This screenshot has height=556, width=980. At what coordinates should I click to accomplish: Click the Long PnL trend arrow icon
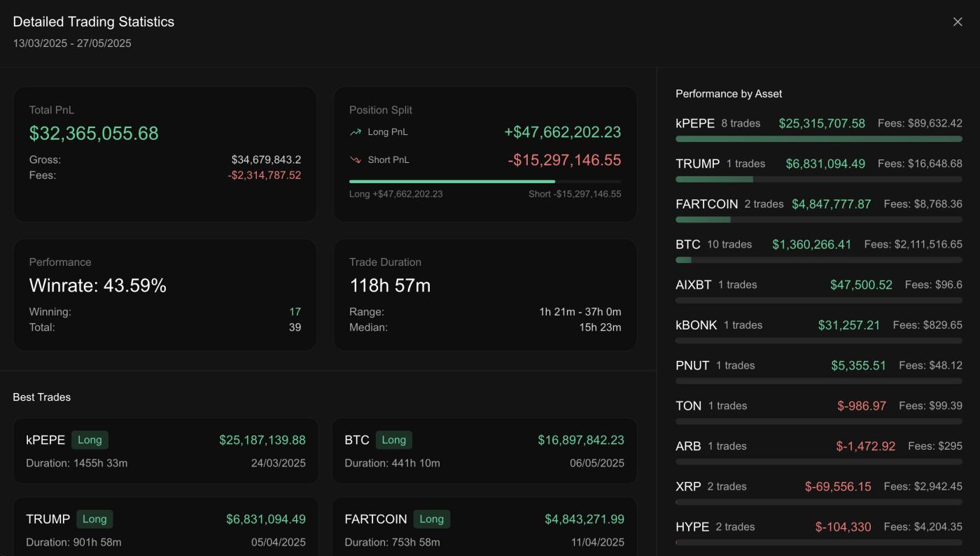pyautogui.click(x=355, y=131)
